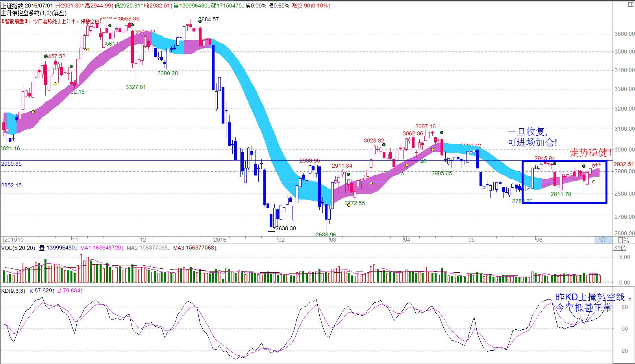Click the green signal dot beside 3097.16
Image resolution: width=635 pixels, height=364 pixels.
click(x=442, y=133)
